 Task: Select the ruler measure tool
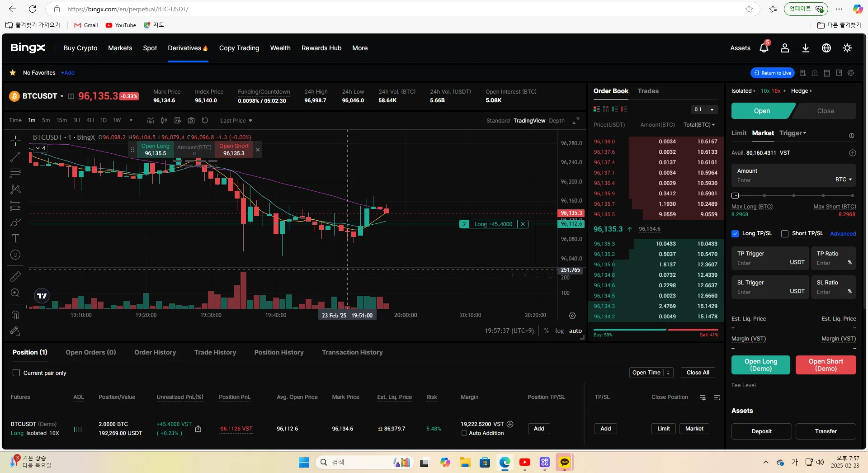(15, 276)
